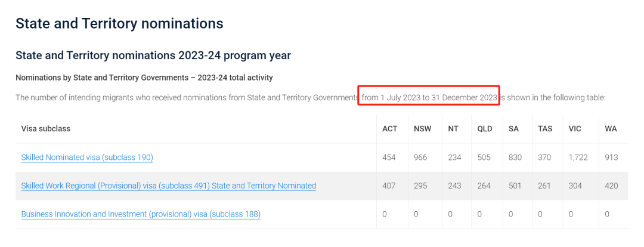Click the NSW value 966 for subclass 190
Screen dimensions: 644x247
pos(420,158)
